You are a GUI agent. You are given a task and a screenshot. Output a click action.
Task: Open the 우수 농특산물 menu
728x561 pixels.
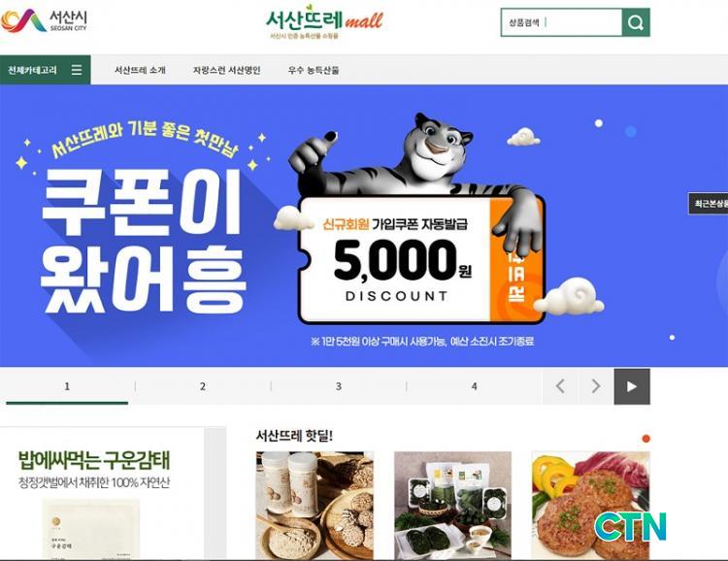[x=314, y=70]
